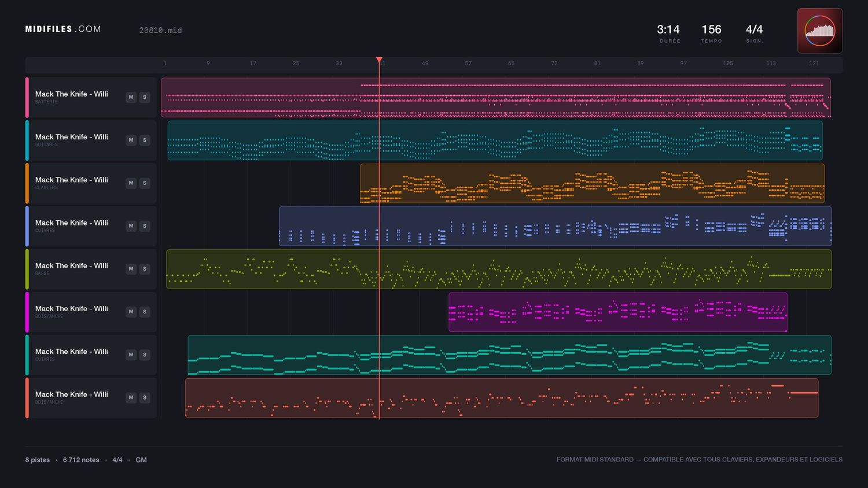The width and height of the screenshot is (868, 488).
Task: Click the 3:14 duration value
Action: coord(668,29)
